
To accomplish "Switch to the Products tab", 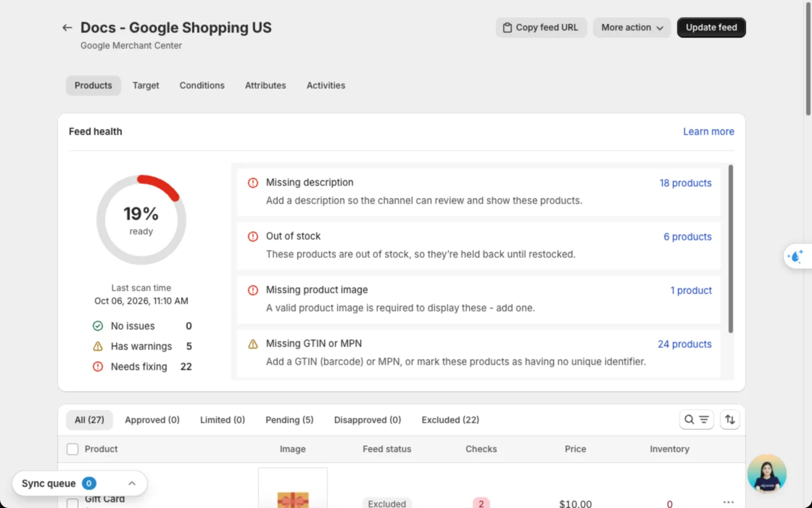I will 94,86.
